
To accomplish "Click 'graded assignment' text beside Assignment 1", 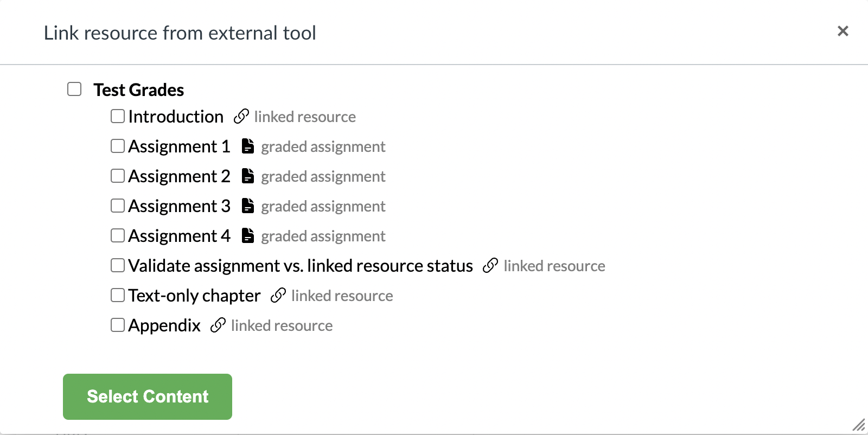I will click(323, 146).
